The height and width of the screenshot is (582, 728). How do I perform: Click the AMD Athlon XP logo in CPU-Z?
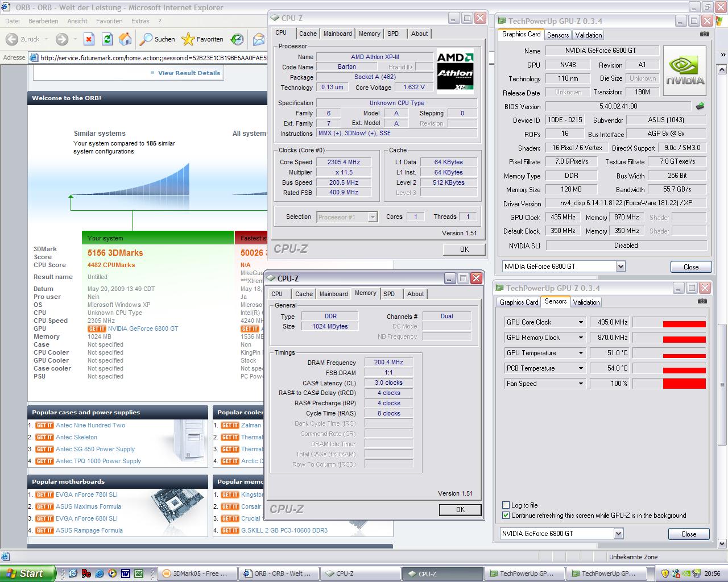coord(455,72)
